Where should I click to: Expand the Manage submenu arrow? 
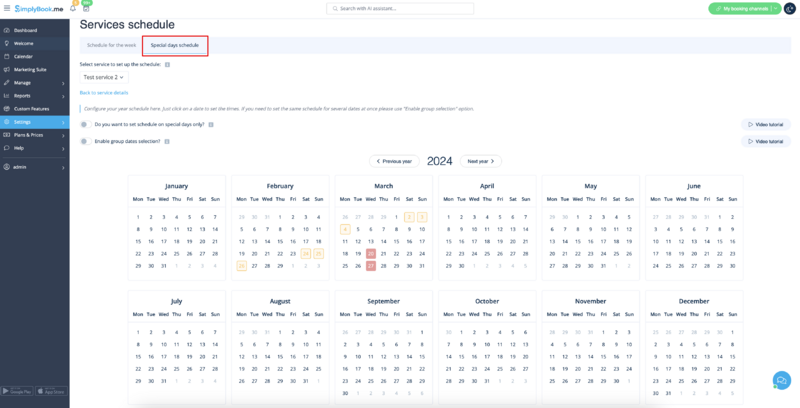63,83
